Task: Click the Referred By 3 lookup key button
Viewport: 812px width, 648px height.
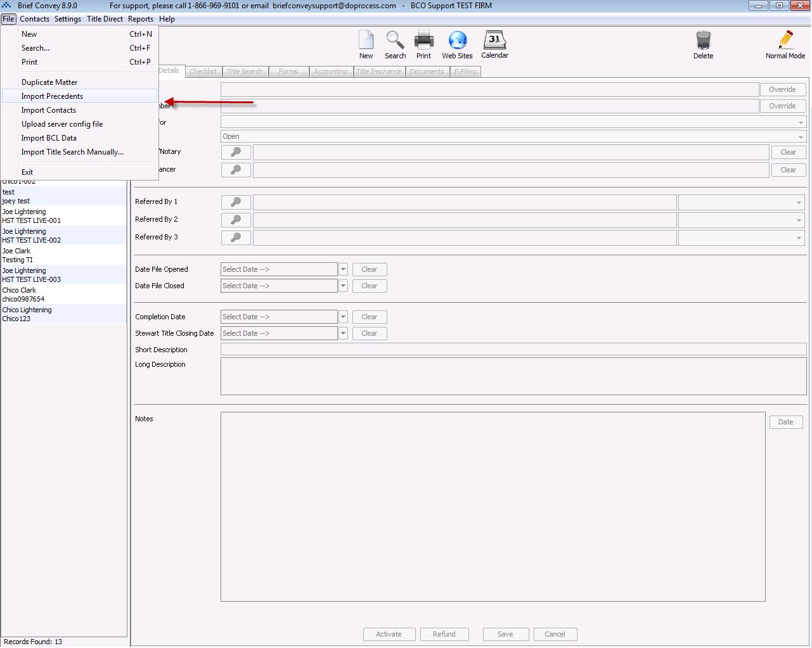Action: pos(236,238)
